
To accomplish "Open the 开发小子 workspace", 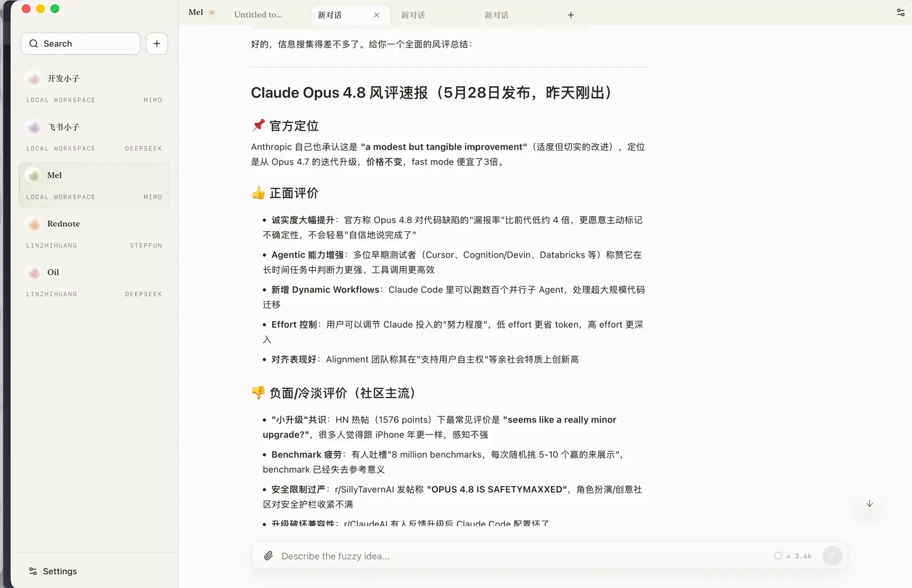I will [94, 88].
